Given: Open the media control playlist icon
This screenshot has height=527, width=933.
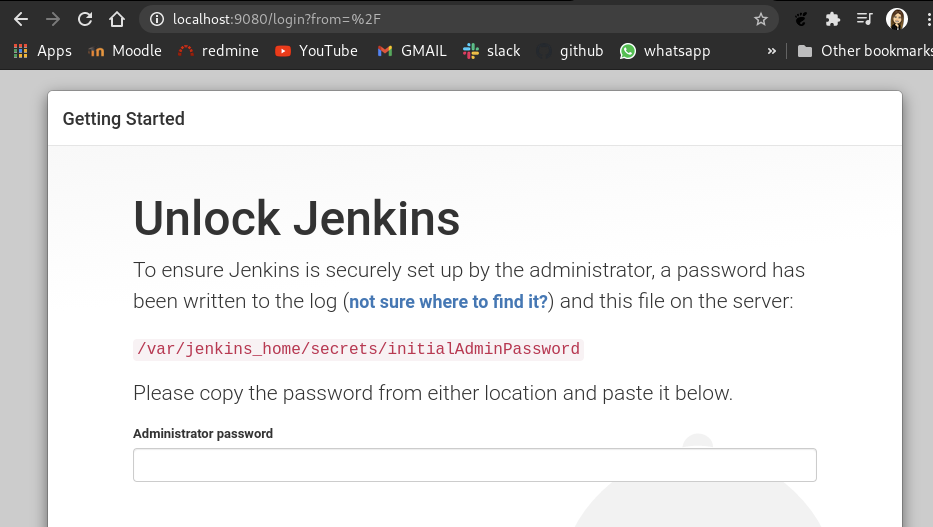Looking at the screenshot, I should point(864,19).
